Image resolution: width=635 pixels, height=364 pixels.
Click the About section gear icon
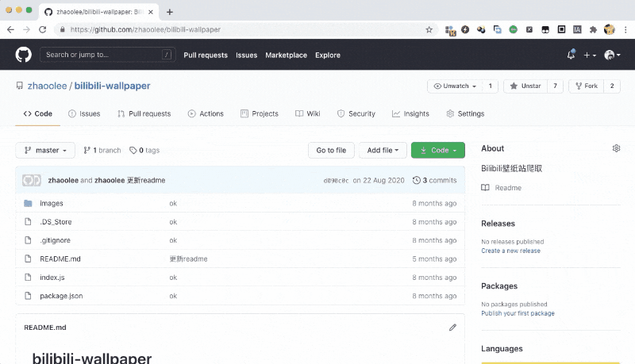616,148
